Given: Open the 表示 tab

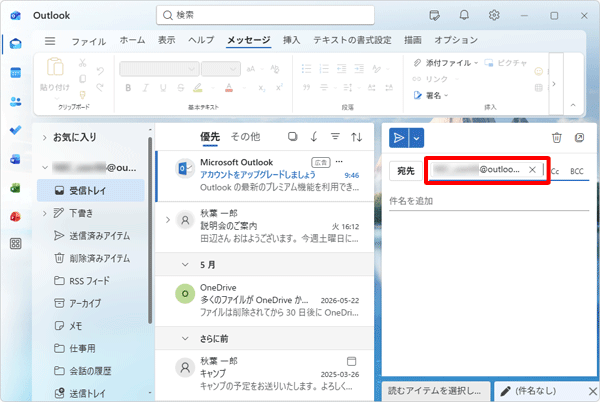Looking at the screenshot, I should [167, 40].
